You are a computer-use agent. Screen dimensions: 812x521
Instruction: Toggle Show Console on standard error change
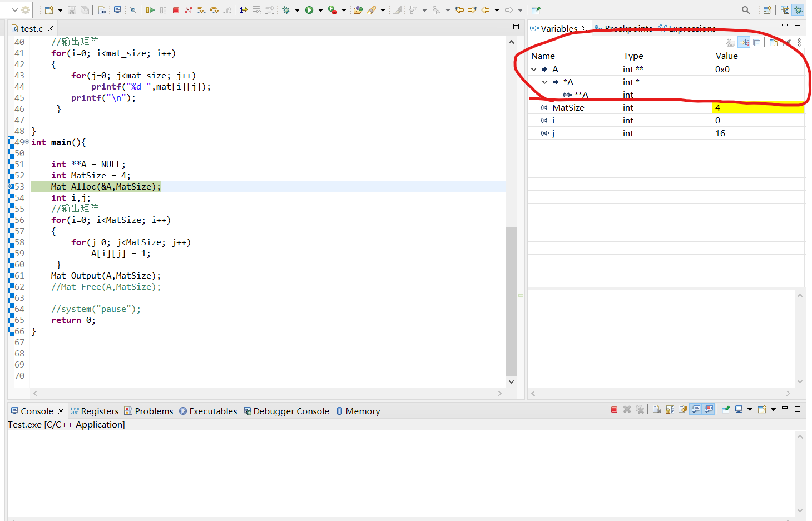pyautogui.click(x=709, y=410)
